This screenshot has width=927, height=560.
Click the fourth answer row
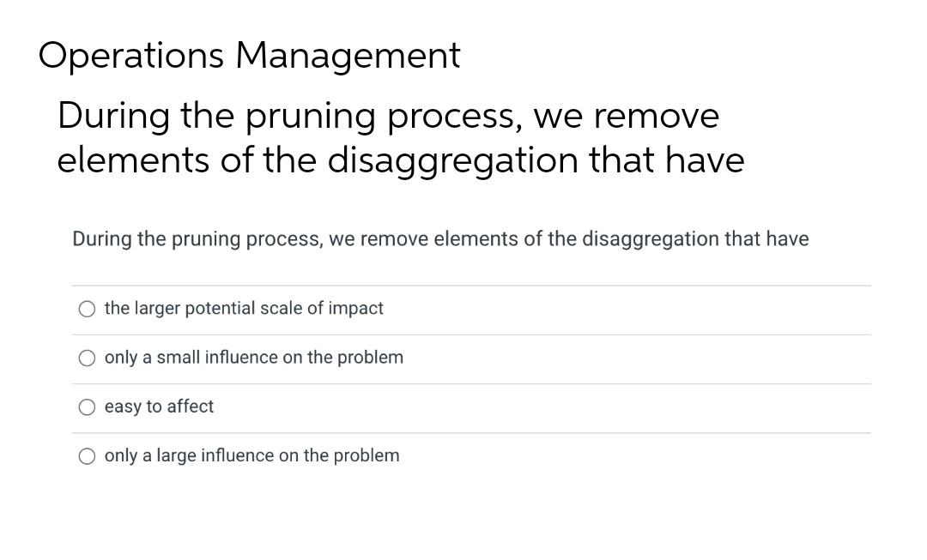472,455
